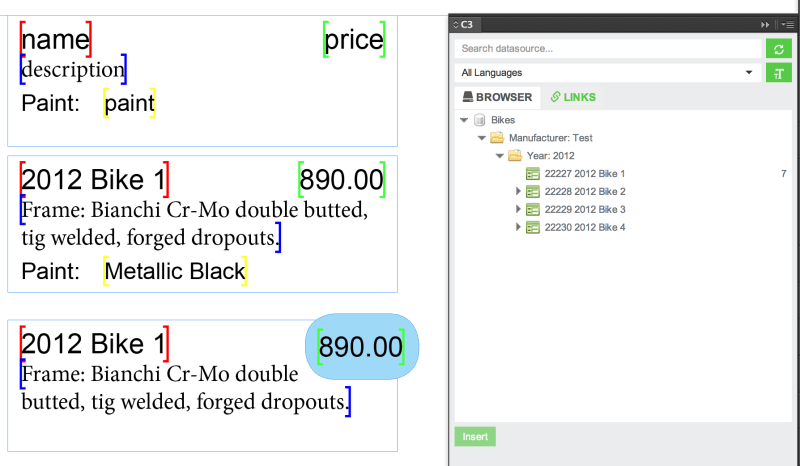Select 22230 2012 Bike 4 in tree
Screen dimensions: 800x466
click(x=585, y=228)
